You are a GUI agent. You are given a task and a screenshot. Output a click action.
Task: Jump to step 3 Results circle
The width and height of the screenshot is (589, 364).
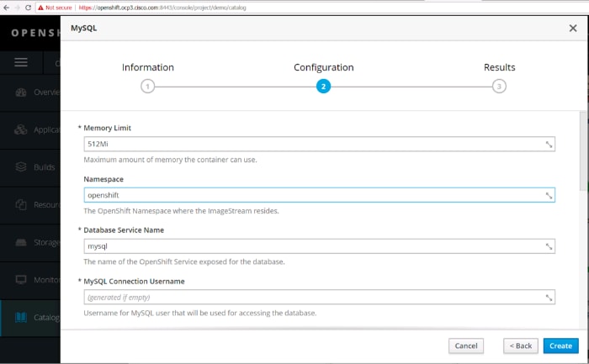click(x=499, y=87)
